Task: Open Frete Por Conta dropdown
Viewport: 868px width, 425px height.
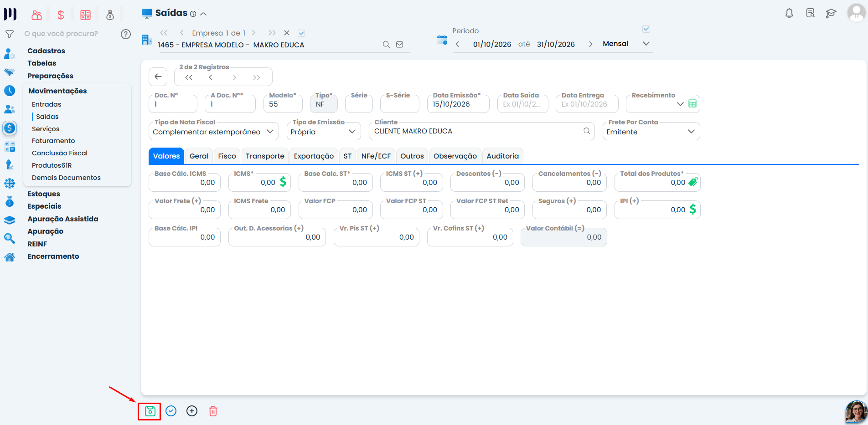Action: (651, 132)
